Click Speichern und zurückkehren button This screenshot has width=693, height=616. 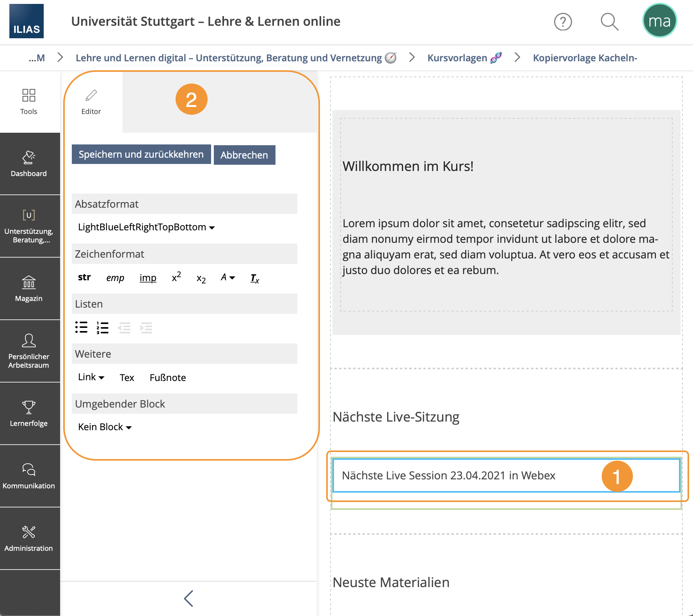pyautogui.click(x=141, y=154)
